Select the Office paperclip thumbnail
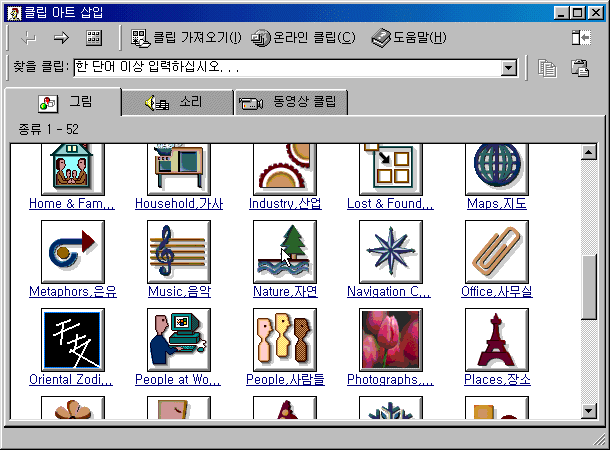 (497, 252)
